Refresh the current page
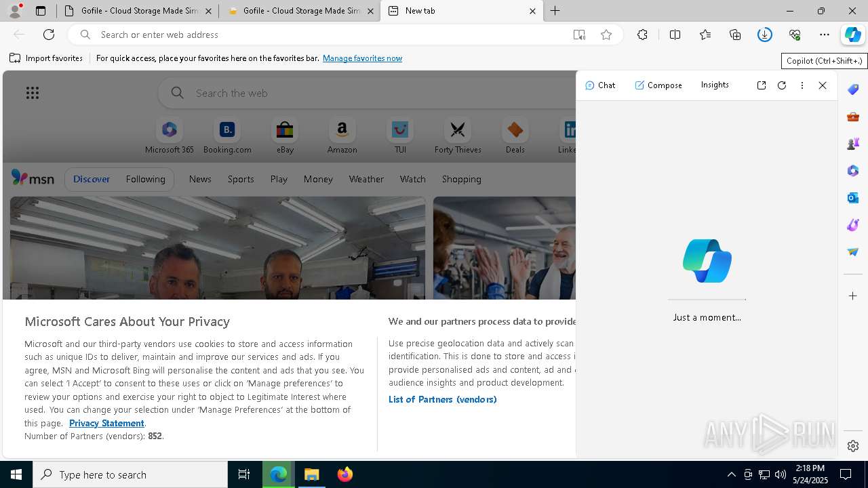The image size is (868, 488). [x=49, y=35]
